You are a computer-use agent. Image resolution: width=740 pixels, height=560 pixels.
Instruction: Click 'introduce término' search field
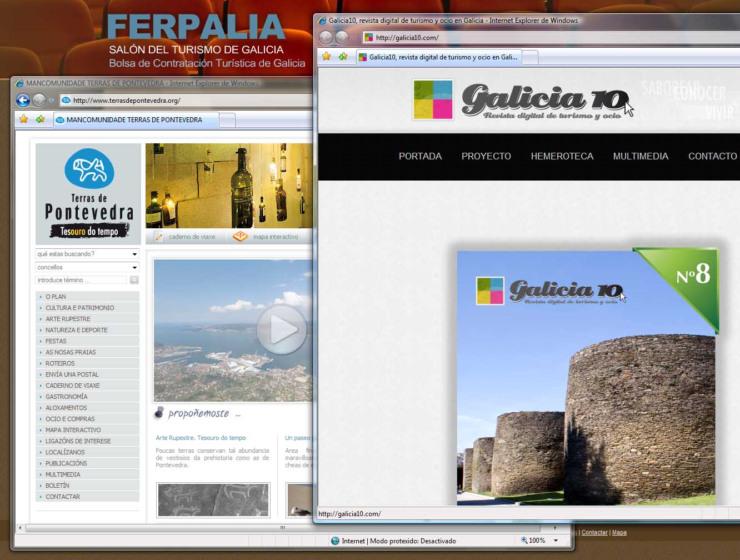(82, 280)
